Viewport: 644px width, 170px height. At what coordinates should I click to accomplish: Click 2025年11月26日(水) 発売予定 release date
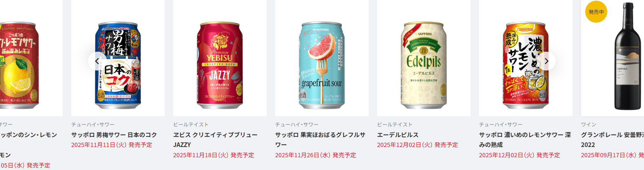315,155
